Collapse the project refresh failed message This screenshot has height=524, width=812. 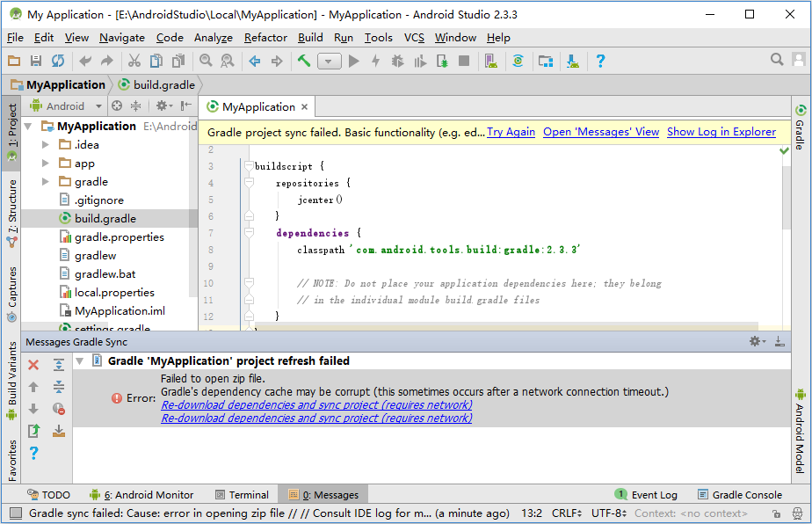(x=80, y=361)
